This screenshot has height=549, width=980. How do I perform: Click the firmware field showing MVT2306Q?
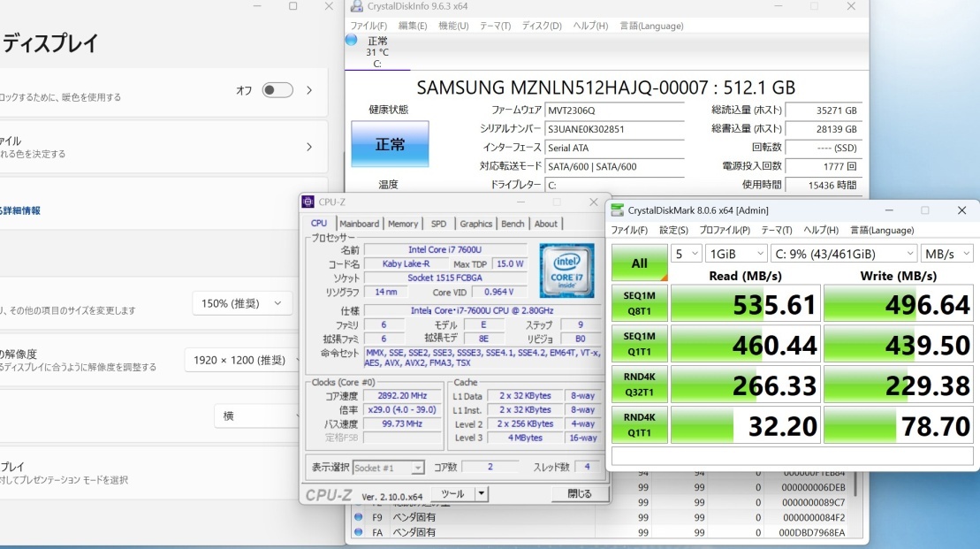click(614, 110)
